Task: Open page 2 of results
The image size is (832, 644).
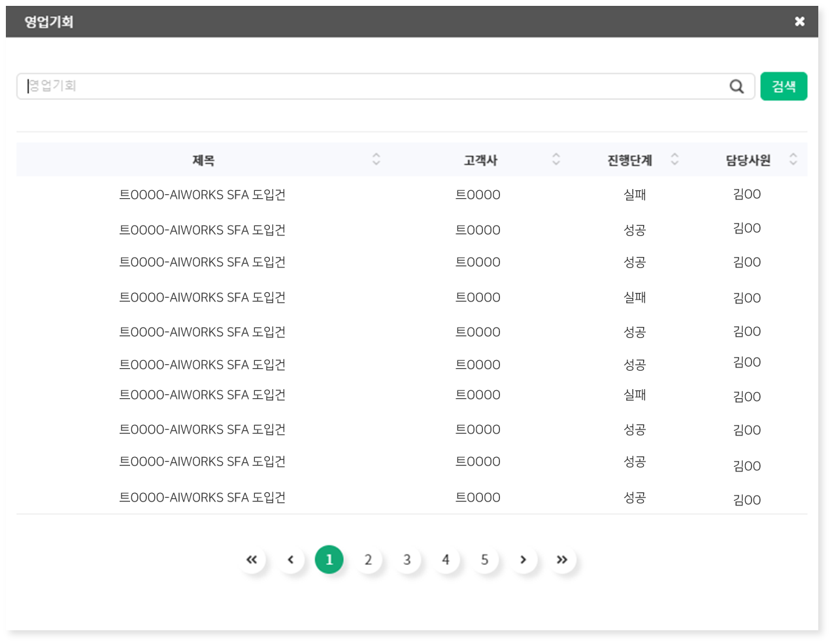Action: (368, 560)
